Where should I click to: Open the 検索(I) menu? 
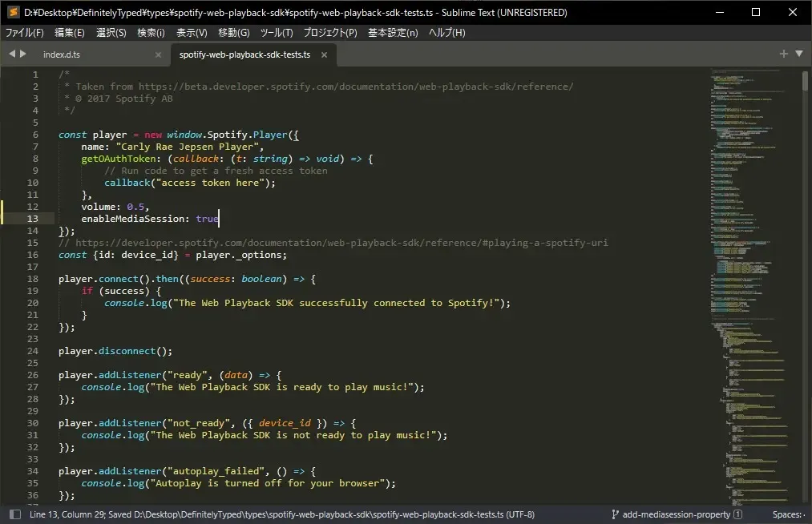(x=151, y=33)
